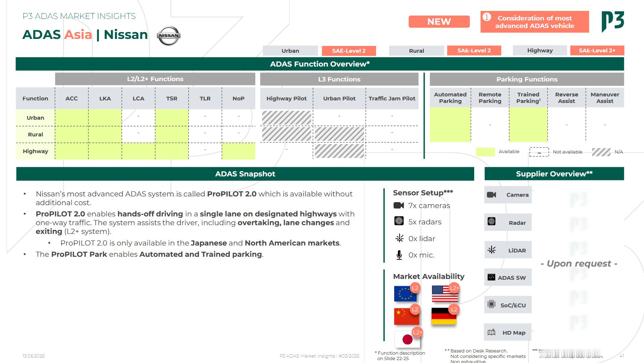Open the Camera supplier tile

tap(508, 195)
